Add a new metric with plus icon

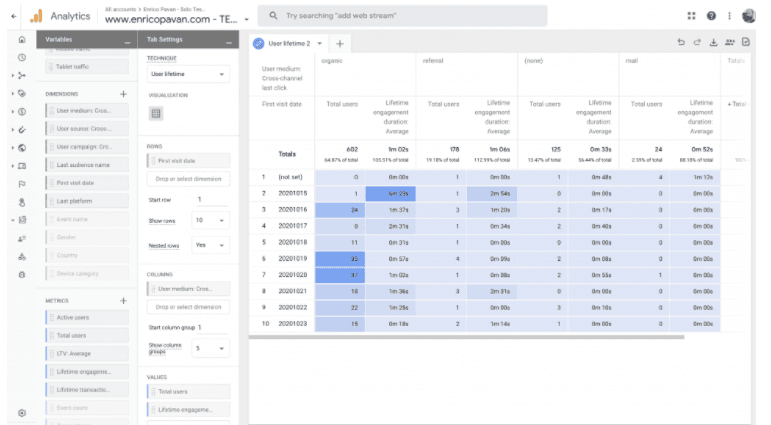123,300
